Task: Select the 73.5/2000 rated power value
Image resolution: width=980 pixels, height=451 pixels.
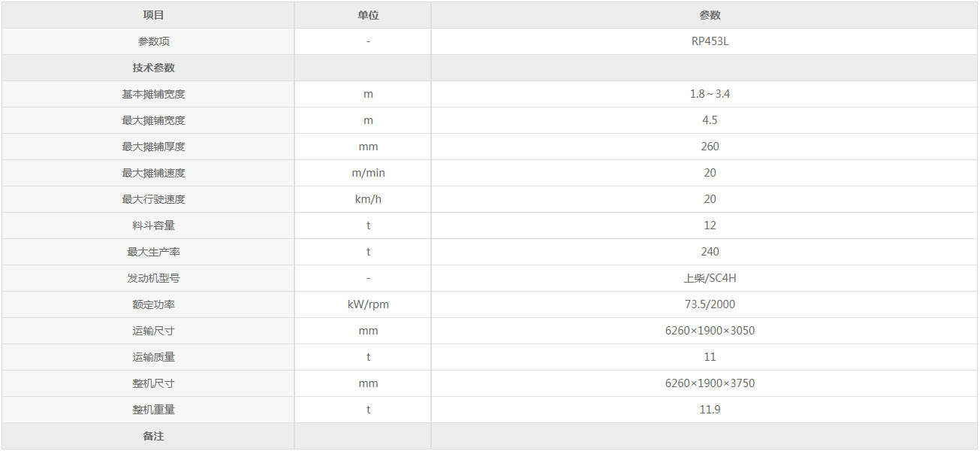Action: [x=710, y=304]
